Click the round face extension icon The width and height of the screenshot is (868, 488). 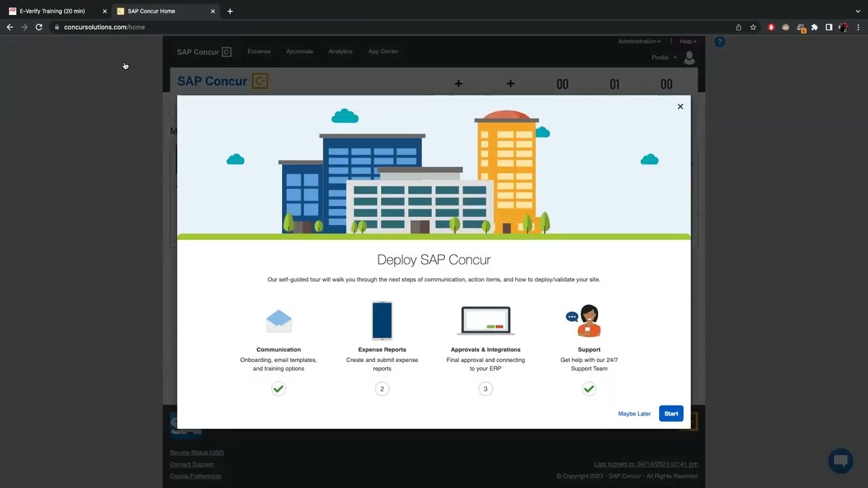[x=785, y=27]
